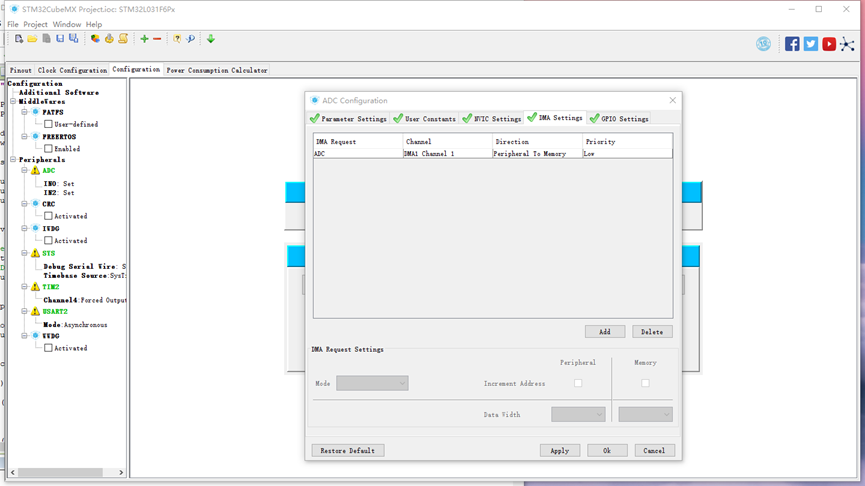Toggle the Memory Increment Address checkbox

(645, 383)
